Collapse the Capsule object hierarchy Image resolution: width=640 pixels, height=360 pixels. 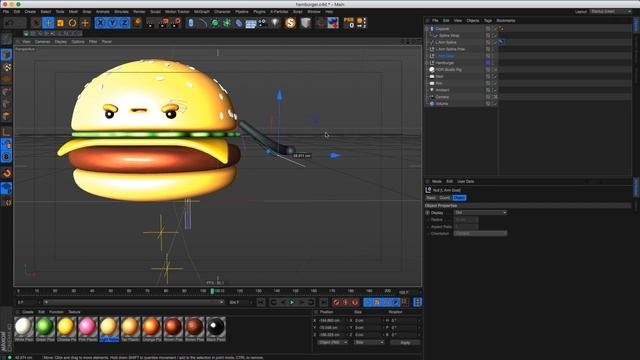[427, 29]
